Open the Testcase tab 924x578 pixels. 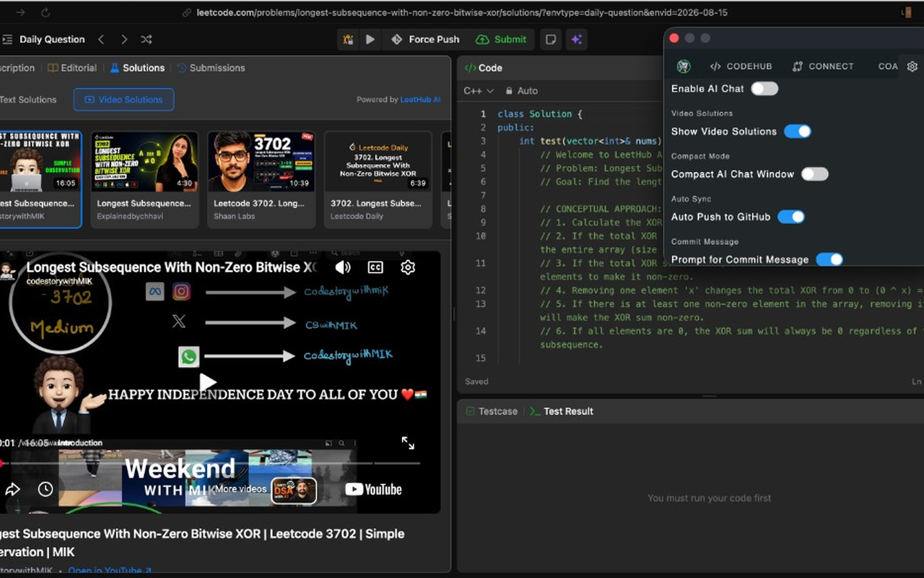tap(492, 411)
